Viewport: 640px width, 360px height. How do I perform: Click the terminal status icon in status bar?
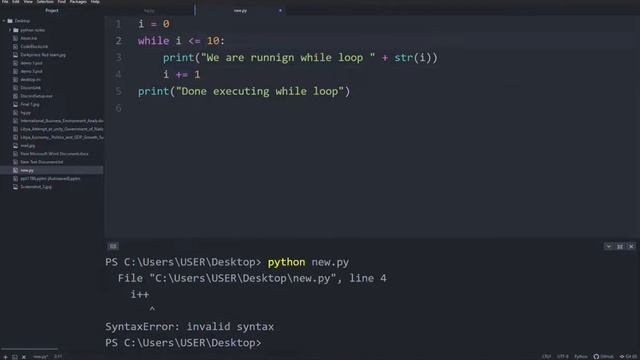pos(15,357)
